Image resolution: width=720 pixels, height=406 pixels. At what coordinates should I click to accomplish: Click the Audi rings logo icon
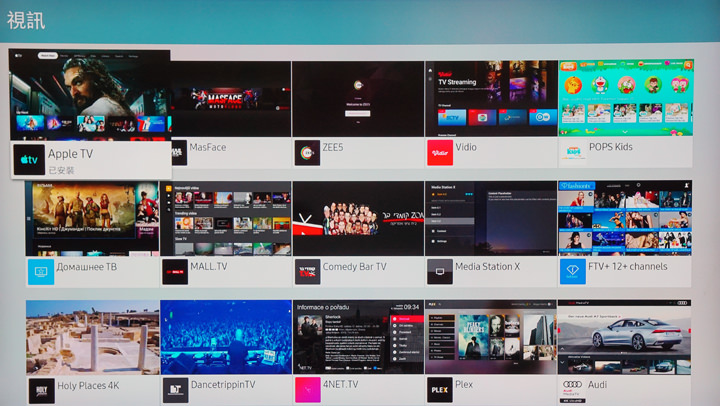(573, 389)
